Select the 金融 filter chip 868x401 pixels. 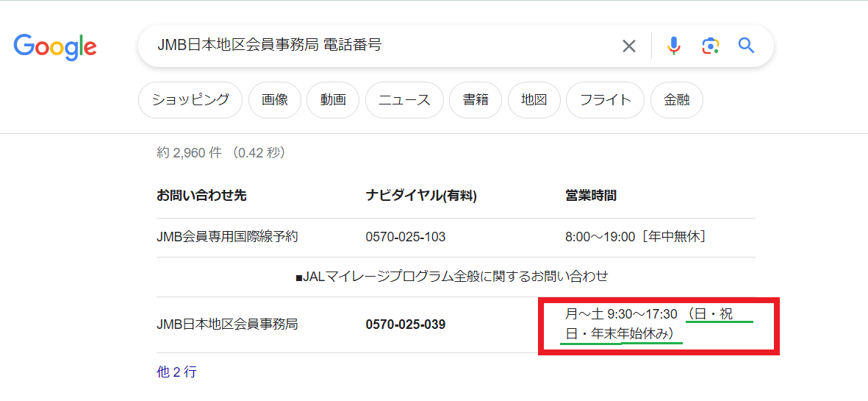coord(676,100)
